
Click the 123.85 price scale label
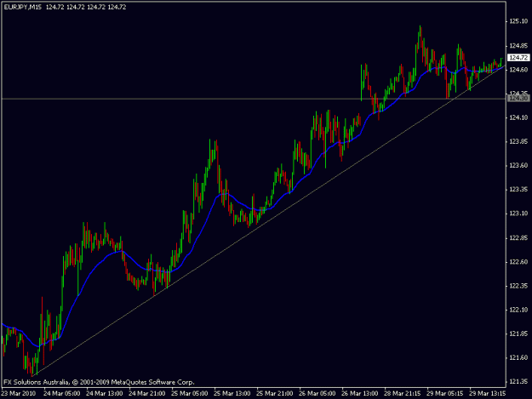518,141
